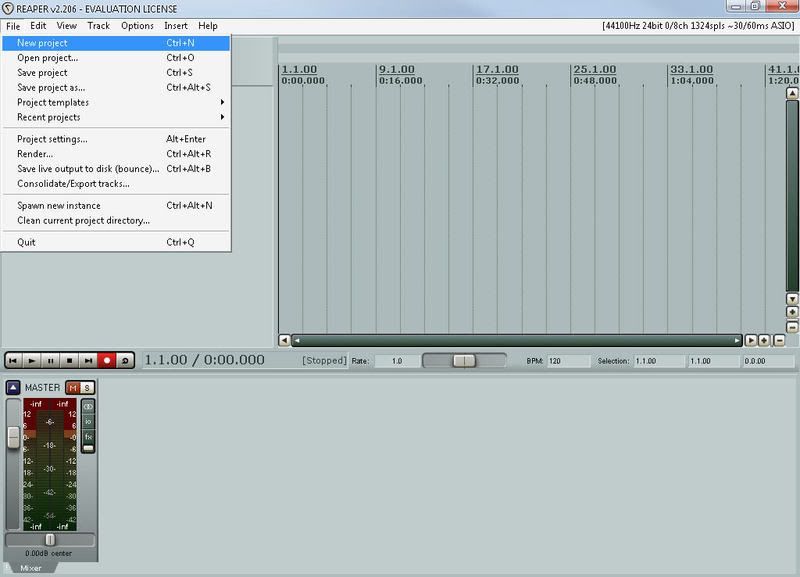
Task: Choose Save live output to disk (bounce)
Action: tap(116, 168)
